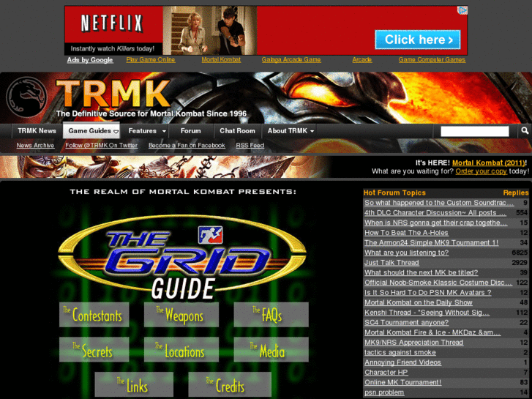Open the TRMK News menu item
This screenshot has height=399, width=532.
[37, 131]
